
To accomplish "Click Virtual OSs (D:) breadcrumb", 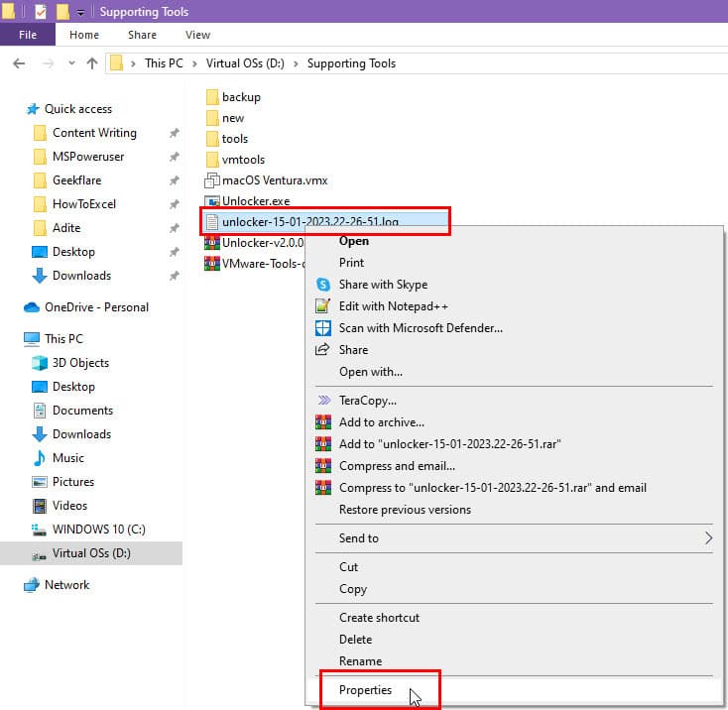I will pos(245,63).
